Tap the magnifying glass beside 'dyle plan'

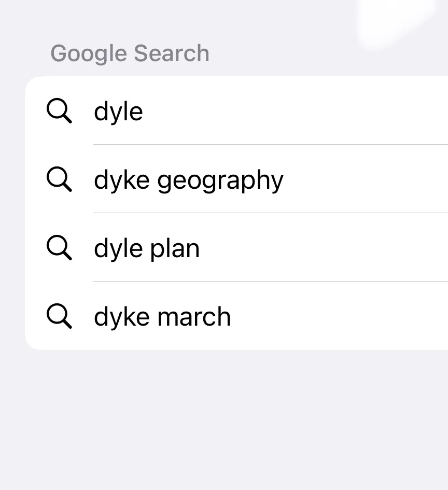click(x=59, y=247)
